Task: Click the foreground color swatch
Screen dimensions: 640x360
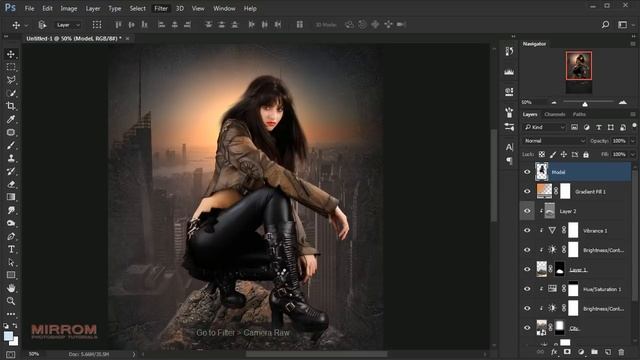Action: pos(8,336)
